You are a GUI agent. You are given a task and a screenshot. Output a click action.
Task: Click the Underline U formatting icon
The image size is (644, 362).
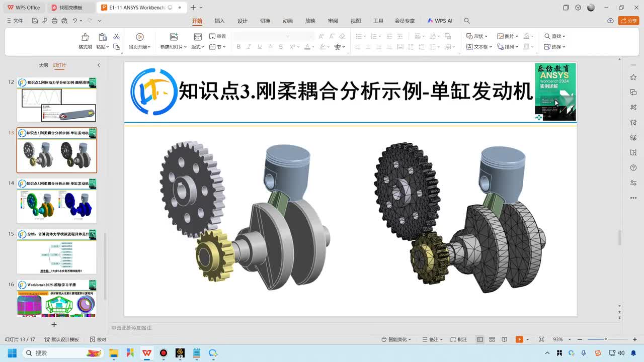(x=260, y=47)
